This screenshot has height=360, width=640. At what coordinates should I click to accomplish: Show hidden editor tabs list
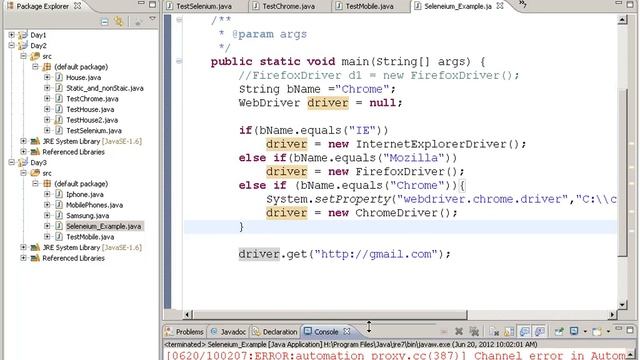coord(522,4)
